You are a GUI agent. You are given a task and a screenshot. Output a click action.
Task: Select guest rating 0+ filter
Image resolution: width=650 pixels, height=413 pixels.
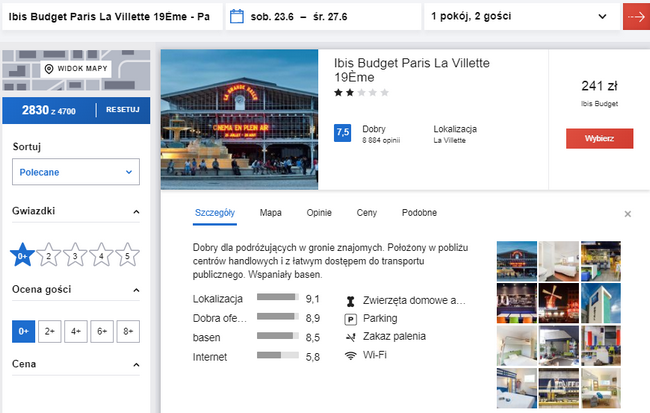[24, 331]
